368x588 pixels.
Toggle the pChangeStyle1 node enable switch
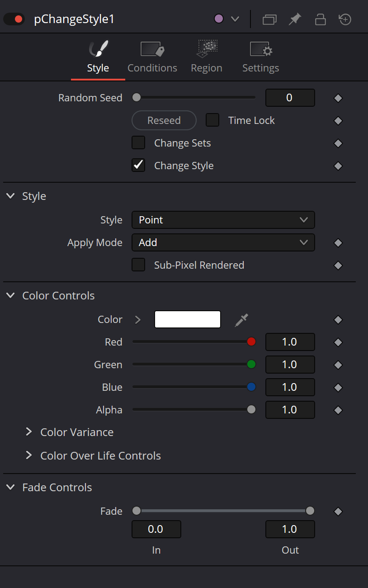14,19
